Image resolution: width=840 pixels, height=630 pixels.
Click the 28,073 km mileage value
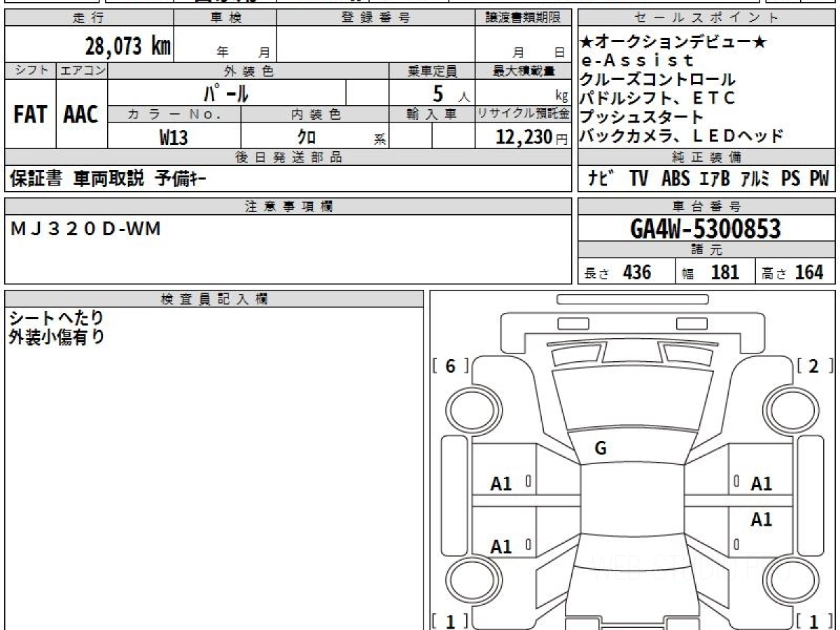(x=127, y=46)
